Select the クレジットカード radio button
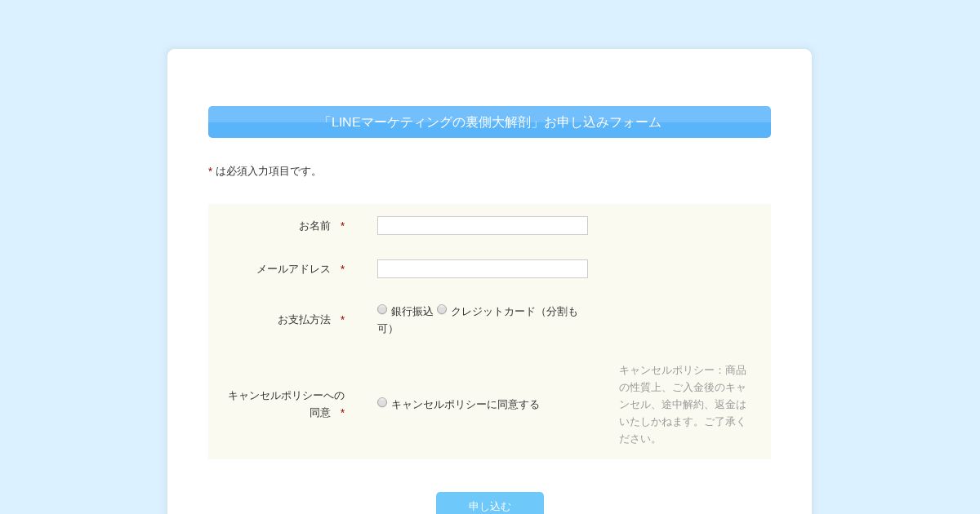980x514 pixels. tap(442, 309)
